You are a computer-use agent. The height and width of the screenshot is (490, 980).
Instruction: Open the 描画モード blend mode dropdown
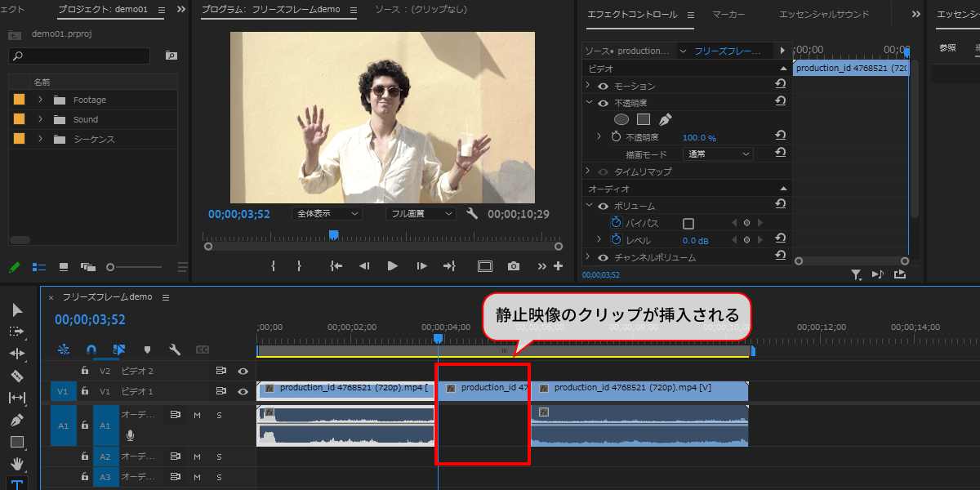[x=718, y=154]
